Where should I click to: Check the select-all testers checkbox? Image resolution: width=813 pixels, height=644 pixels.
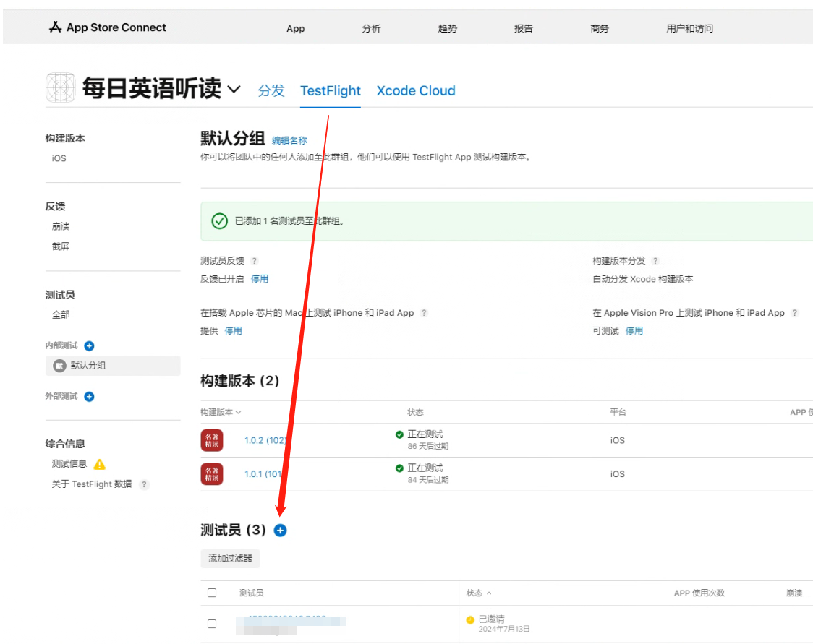[212, 593]
